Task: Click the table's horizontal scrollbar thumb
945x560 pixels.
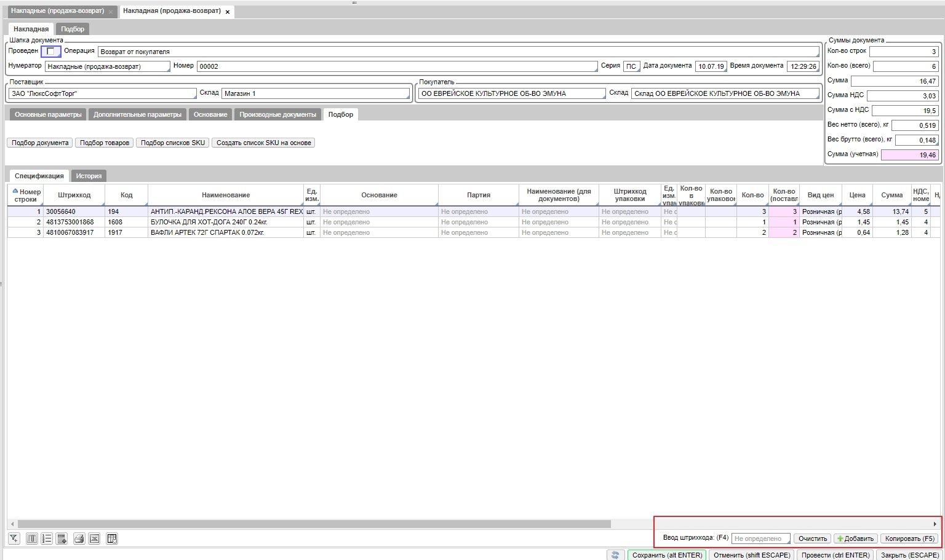Action: pyautogui.click(x=314, y=524)
